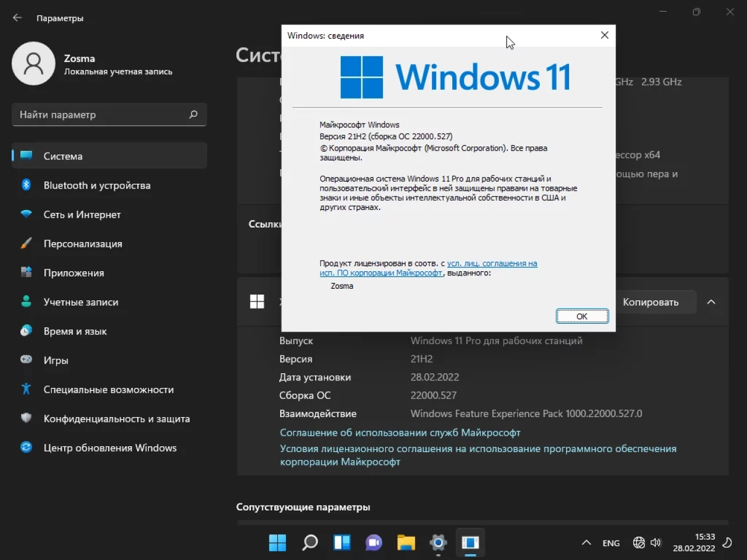Click the network globe tray icon
This screenshot has width=747, height=560.
click(639, 543)
